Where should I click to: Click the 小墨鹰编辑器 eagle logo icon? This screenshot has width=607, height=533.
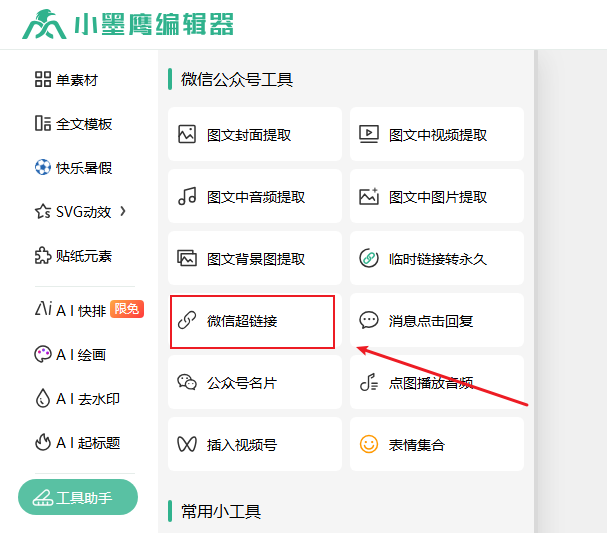click(x=44, y=24)
